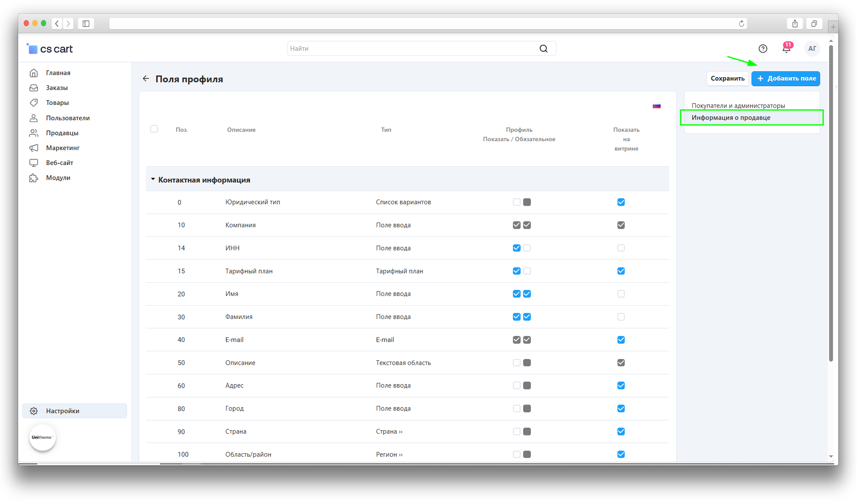Click the help question mark icon

763,49
